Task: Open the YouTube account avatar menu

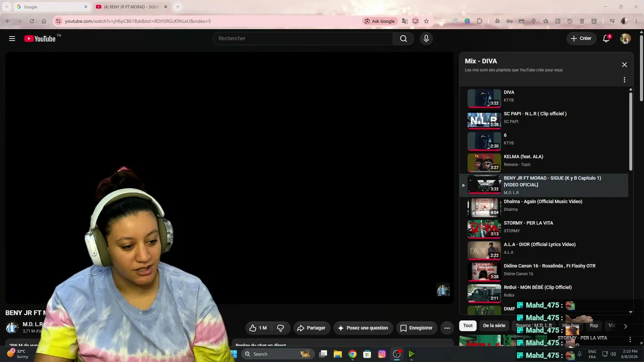Action: (x=625, y=39)
